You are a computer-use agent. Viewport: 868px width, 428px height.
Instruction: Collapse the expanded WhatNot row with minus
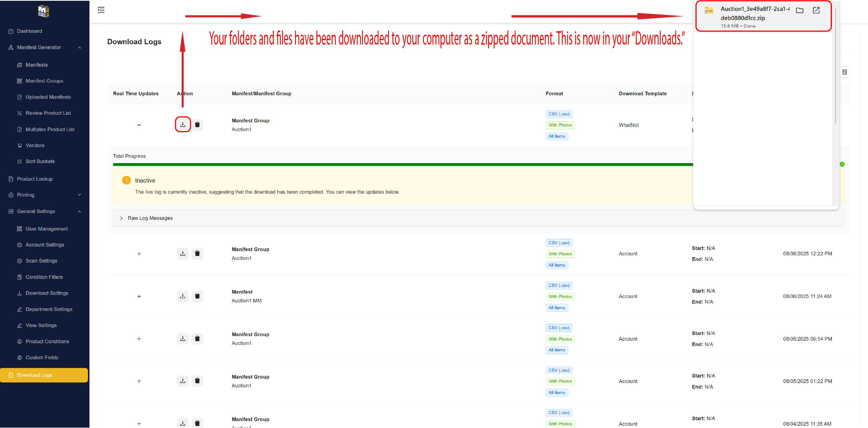(139, 125)
